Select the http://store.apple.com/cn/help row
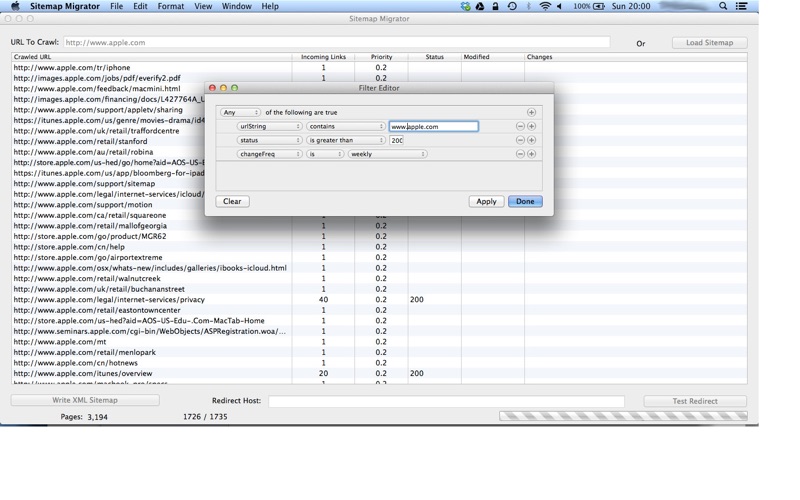This screenshot has height=500, width=800. tap(379, 247)
